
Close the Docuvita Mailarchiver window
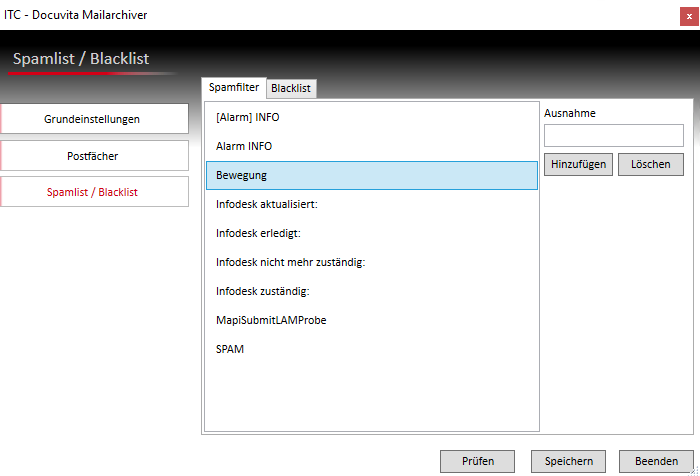pyautogui.click(x=688, y=14)
